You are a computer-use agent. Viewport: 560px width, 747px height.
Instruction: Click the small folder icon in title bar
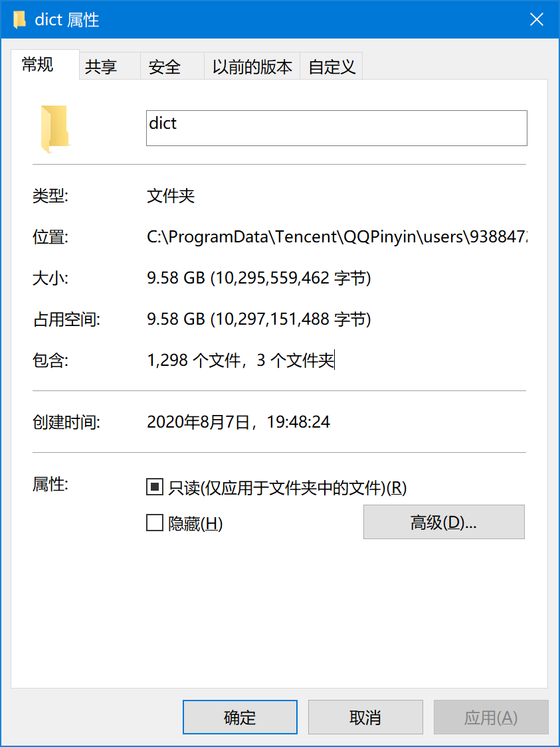click(x=19, y=19)
